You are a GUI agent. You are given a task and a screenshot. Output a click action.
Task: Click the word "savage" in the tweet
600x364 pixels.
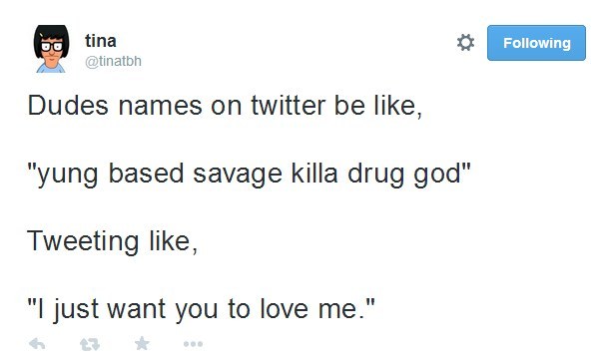tap(238, 176)
